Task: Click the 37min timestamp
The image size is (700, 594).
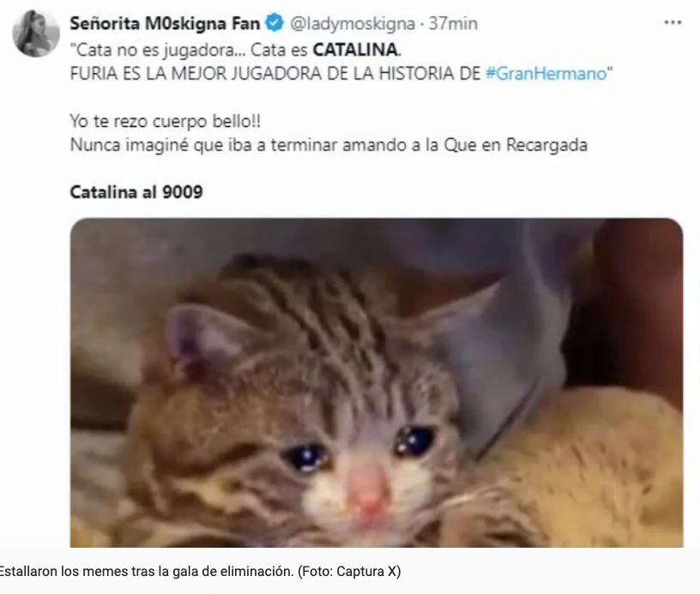Action: pos(453,23)
